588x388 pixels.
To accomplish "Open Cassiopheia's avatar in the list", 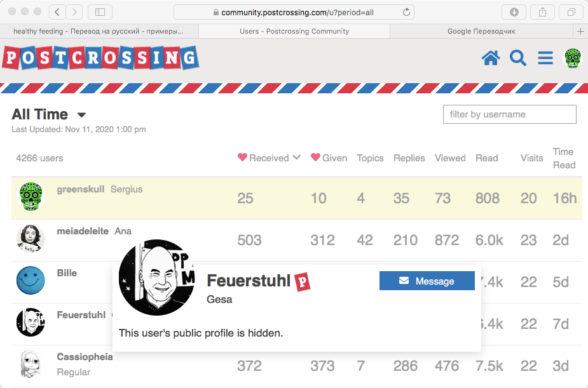I will tap(31, 365).
